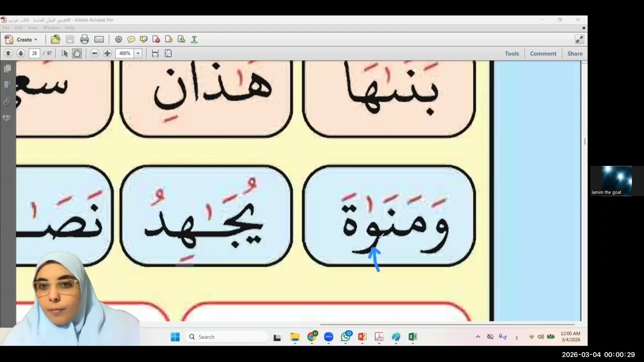Screen dimensions: 644x362
Task: Select the highlight text tool
Action: (143, 39)
